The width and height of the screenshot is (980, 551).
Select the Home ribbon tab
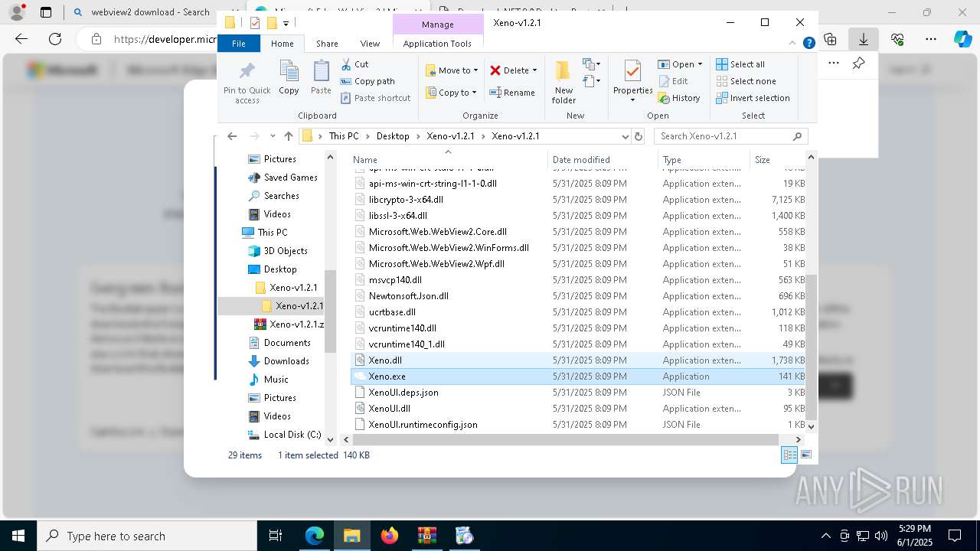coord(282,44)
